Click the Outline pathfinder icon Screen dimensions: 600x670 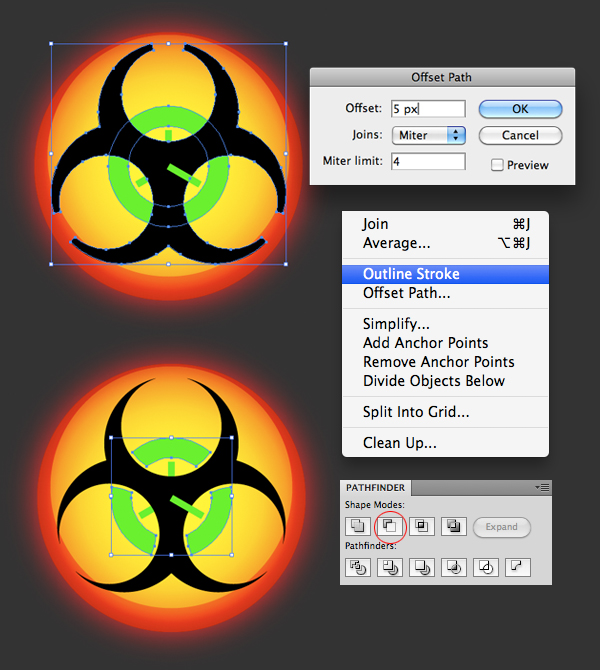pyautogui.click(x=485, y=568)
